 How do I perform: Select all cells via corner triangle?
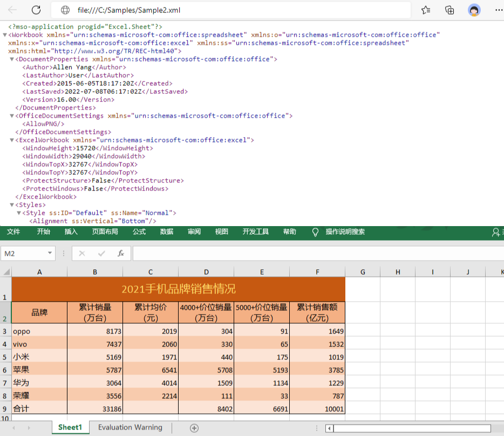click(6, 272)
